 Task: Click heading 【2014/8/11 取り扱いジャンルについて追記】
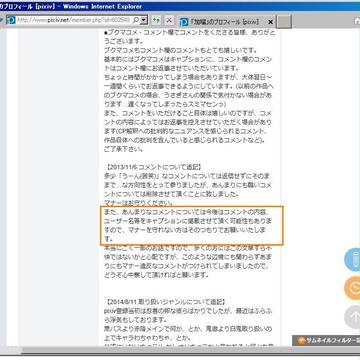[166, 302]
